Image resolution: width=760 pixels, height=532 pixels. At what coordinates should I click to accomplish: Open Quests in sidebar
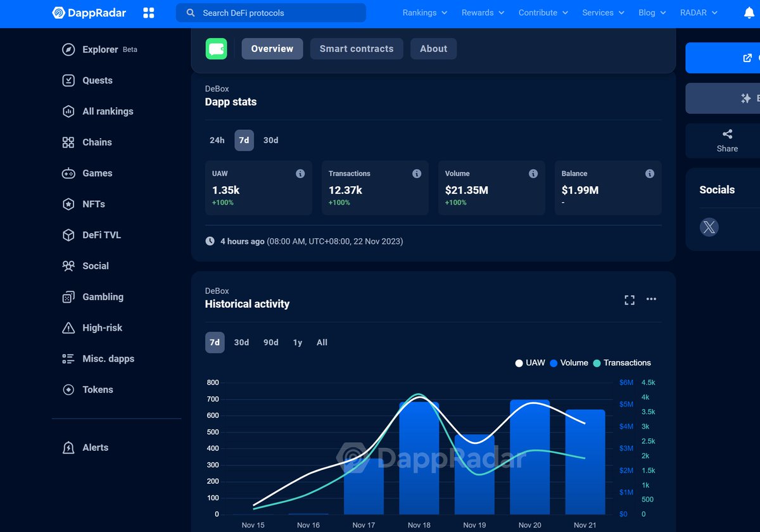click(x=87, y=80)
